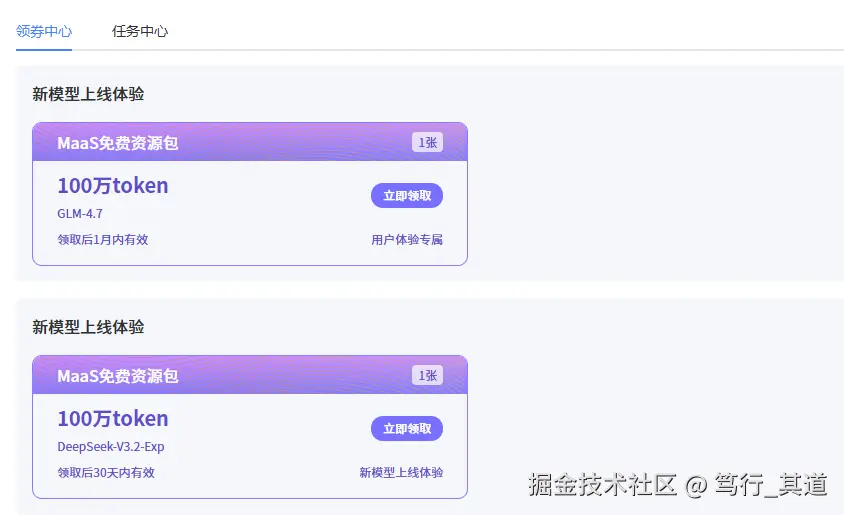Viewport: 844px width, 515px height.
Task: Click the 掘金技术社区 watermark text
Action: tap(603, 485)
